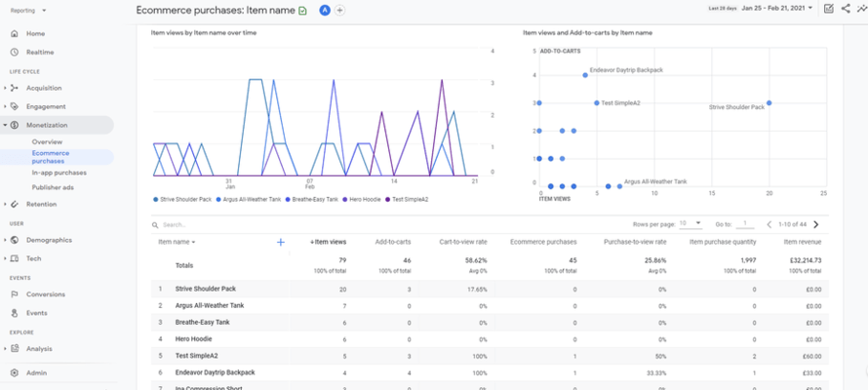868x390 pixels.
Task: Add a dimension with the blue plus
Action: 281,242
